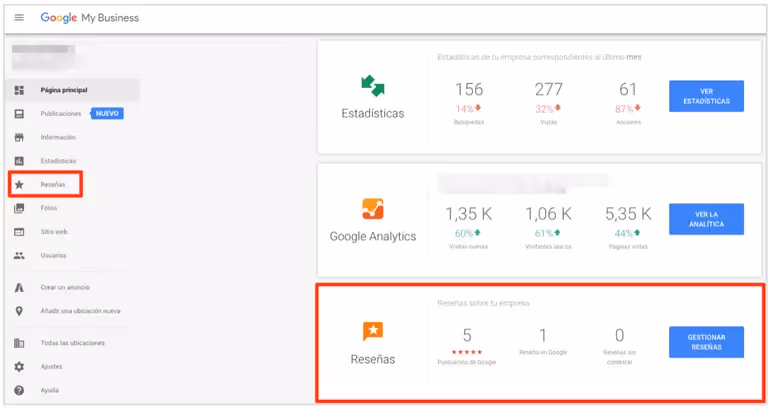
Task: Click the GESTIONAR RESEÑAS button
Action: (706, 342)
